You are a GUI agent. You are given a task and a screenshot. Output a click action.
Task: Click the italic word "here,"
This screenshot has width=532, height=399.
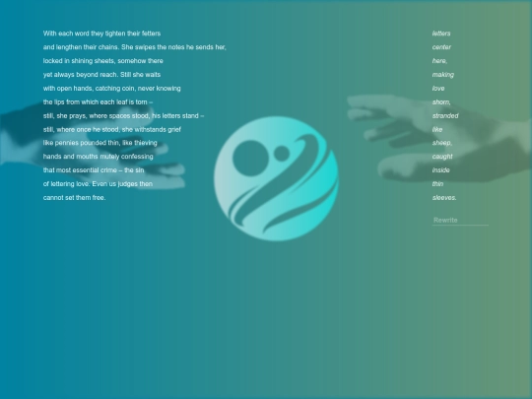point(439,61)
